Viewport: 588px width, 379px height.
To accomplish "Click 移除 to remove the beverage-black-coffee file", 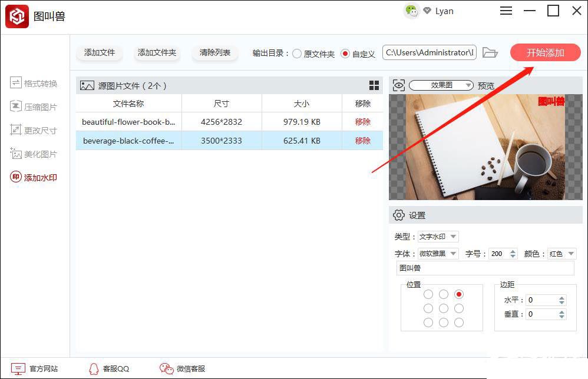I will pos(362,140).
